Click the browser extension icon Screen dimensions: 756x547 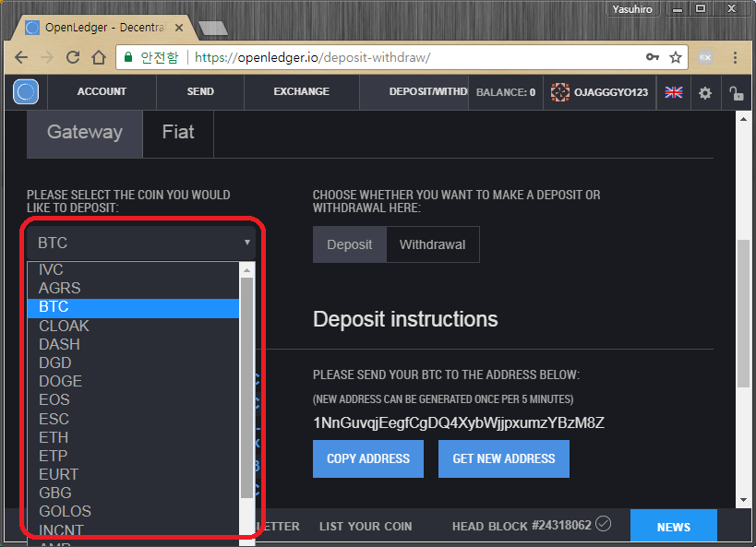pos(705,57)
